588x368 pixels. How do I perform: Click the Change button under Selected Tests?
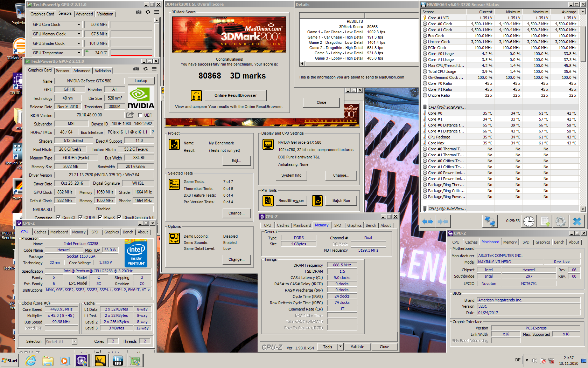coord(237,213)
